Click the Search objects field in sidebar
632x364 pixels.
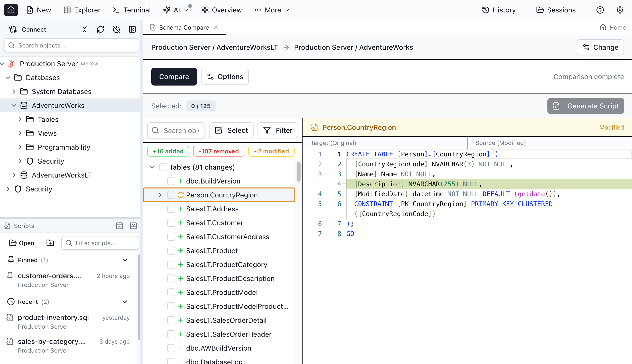[x=72, y=45]
